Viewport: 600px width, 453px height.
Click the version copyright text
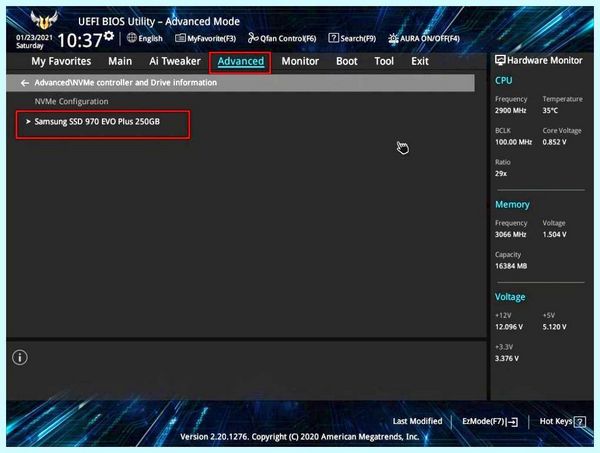point(300,437)
